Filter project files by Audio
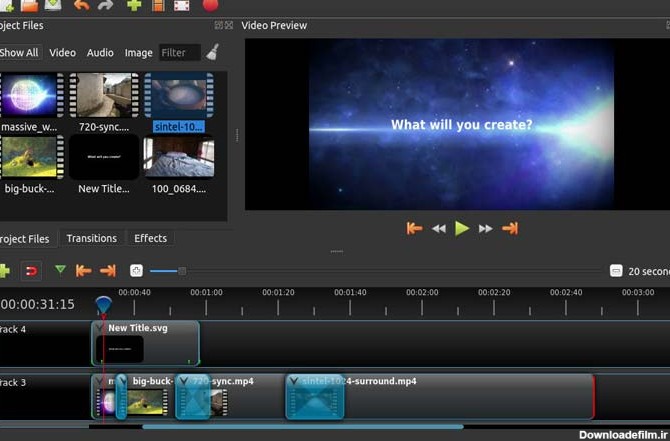The image size is (670, 441). click(x=100, y=53)
